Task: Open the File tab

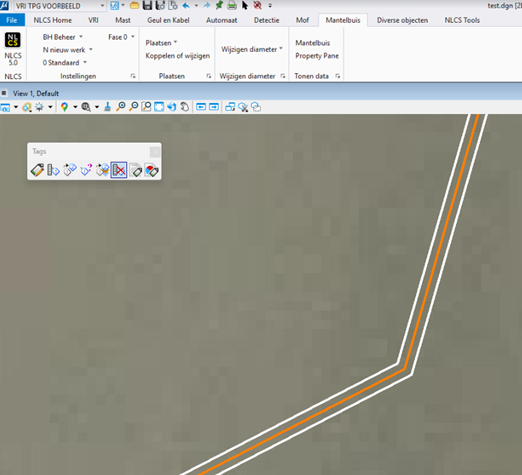Action: [x=12, y=20]
